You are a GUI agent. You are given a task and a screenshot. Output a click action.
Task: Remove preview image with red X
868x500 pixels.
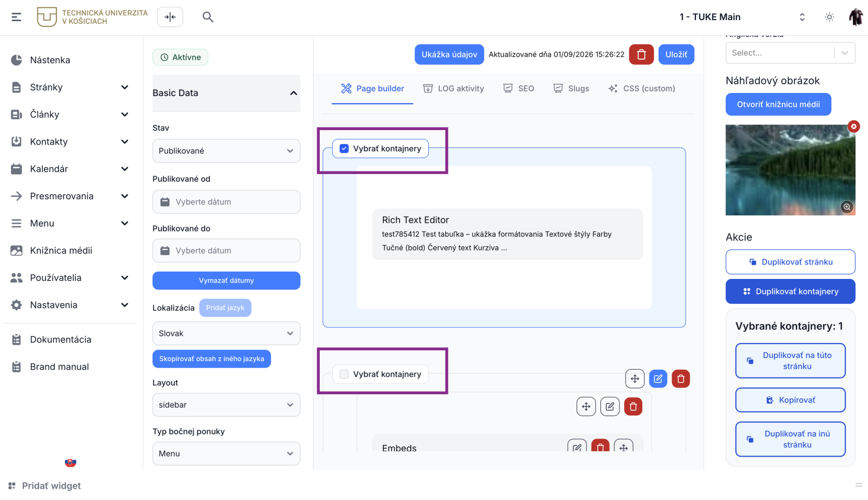click(x=854, y=126)
